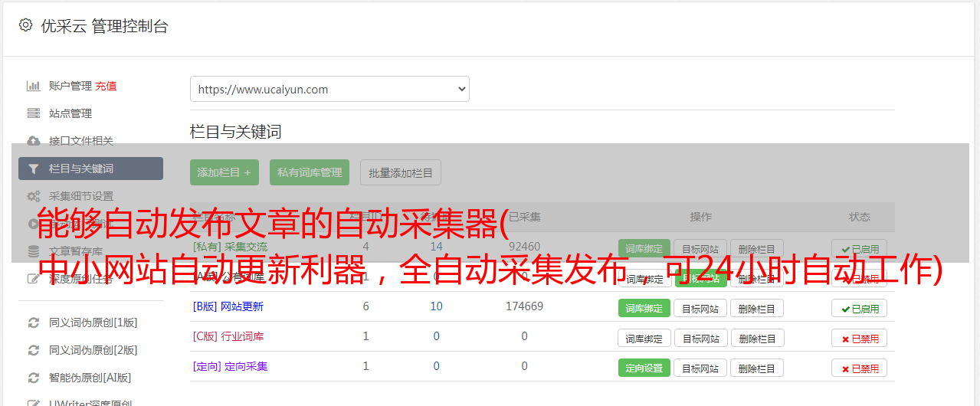
Task: Open 私有词库管理
Action: (x=310, y=172)
